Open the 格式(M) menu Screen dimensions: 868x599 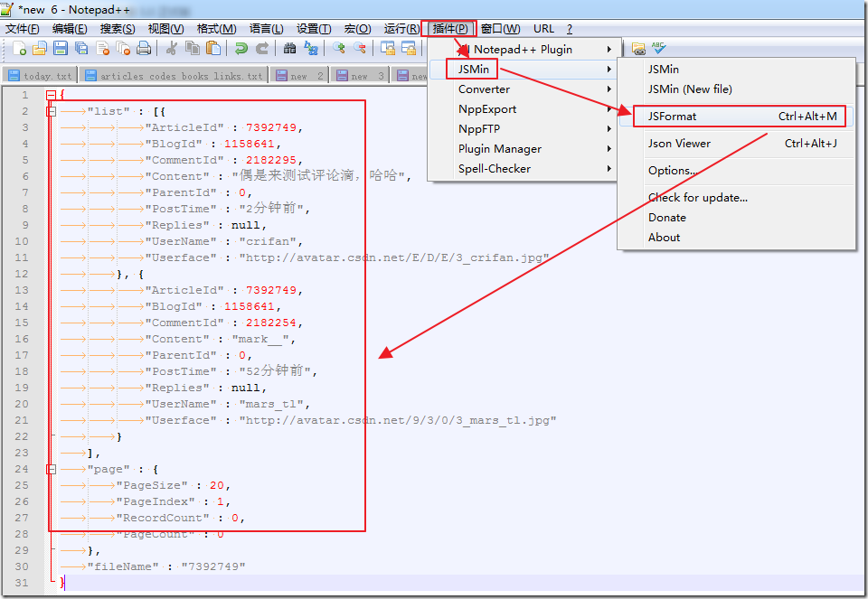tap(216, 29)
